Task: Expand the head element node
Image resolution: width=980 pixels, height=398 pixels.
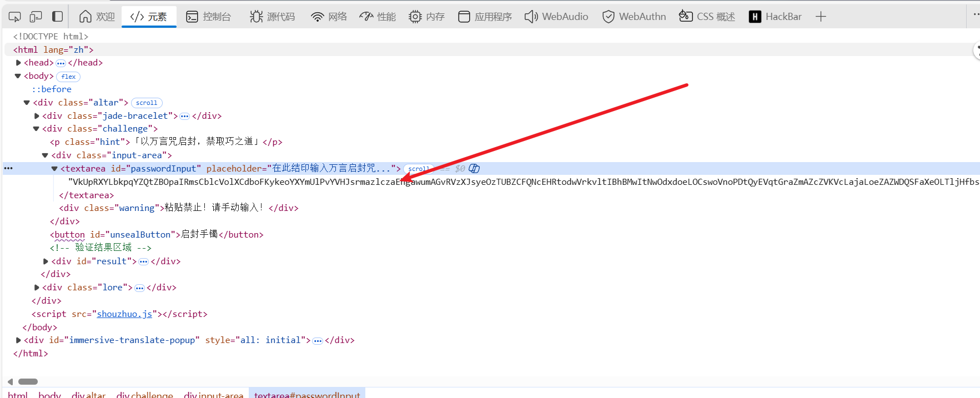Action: coord(18,63)
